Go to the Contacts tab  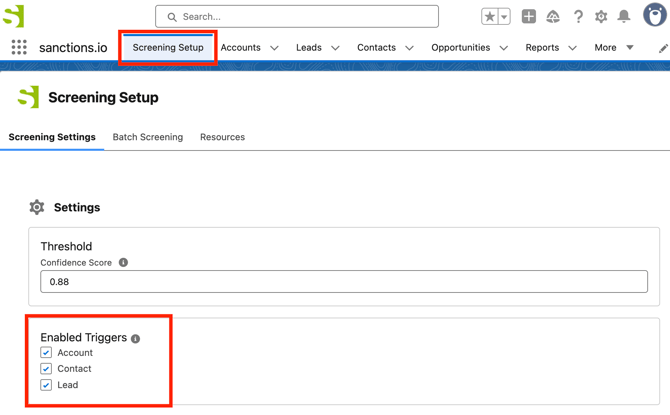coord(376,47)
